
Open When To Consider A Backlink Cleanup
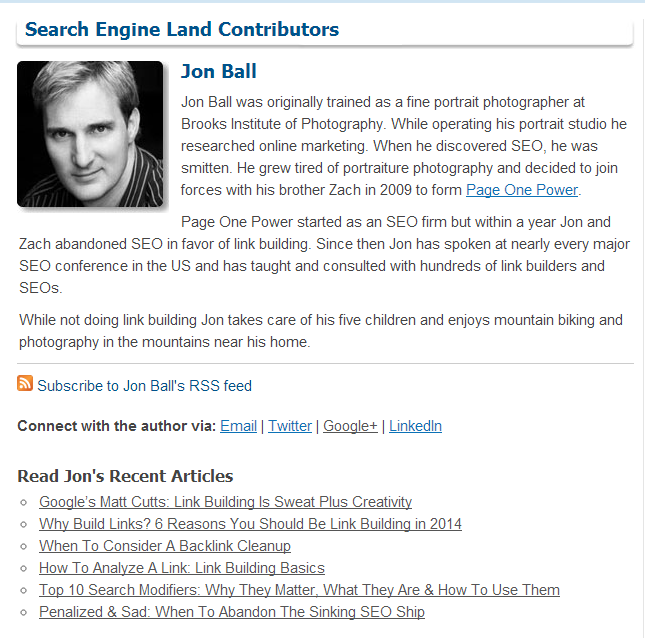(x=165, y=546)
